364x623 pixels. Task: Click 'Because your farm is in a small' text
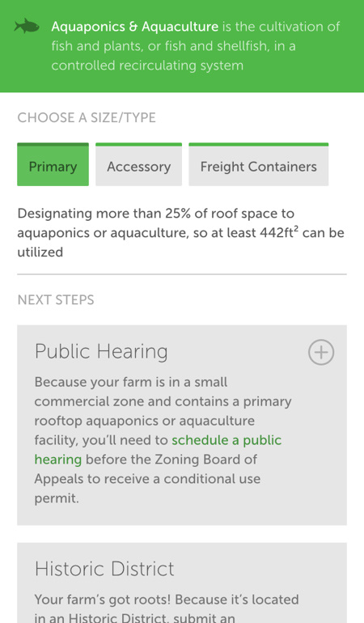pyautogui.click(x=131, y=382)
